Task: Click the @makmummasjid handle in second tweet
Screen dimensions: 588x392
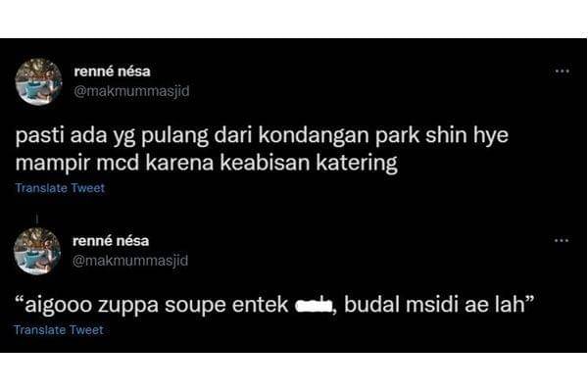Action: [130, 261]
